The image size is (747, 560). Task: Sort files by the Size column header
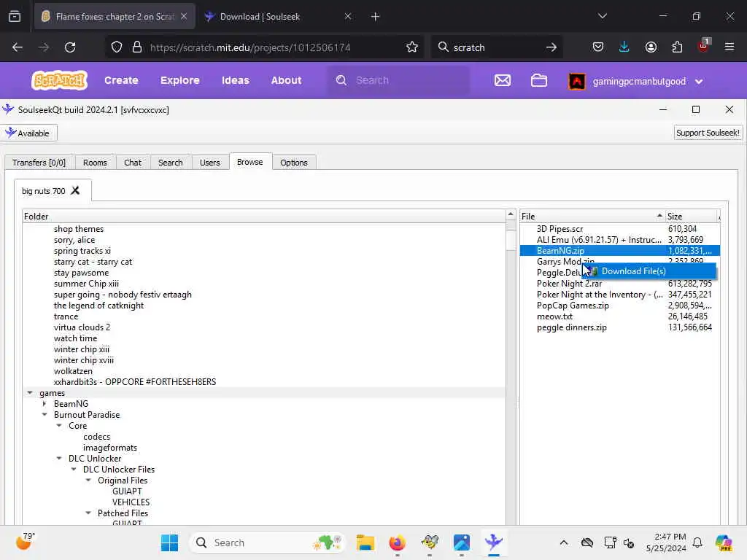click(x=691, y=216)
